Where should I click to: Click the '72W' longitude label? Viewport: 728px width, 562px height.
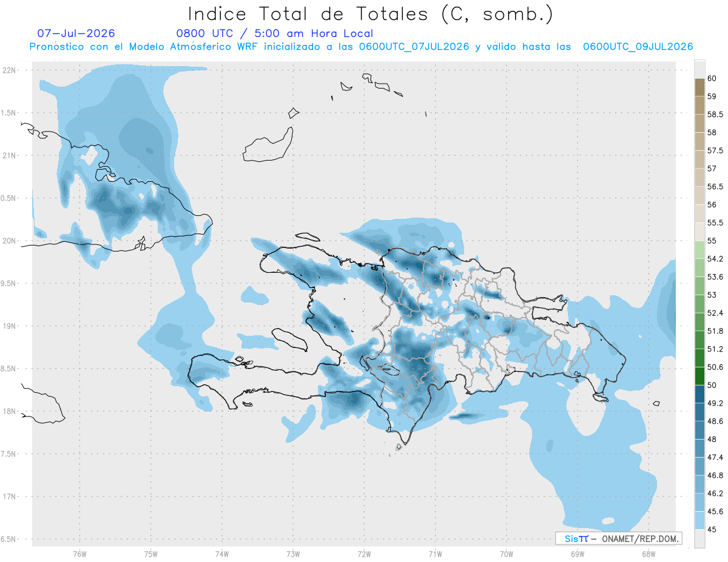coord(364,554)
